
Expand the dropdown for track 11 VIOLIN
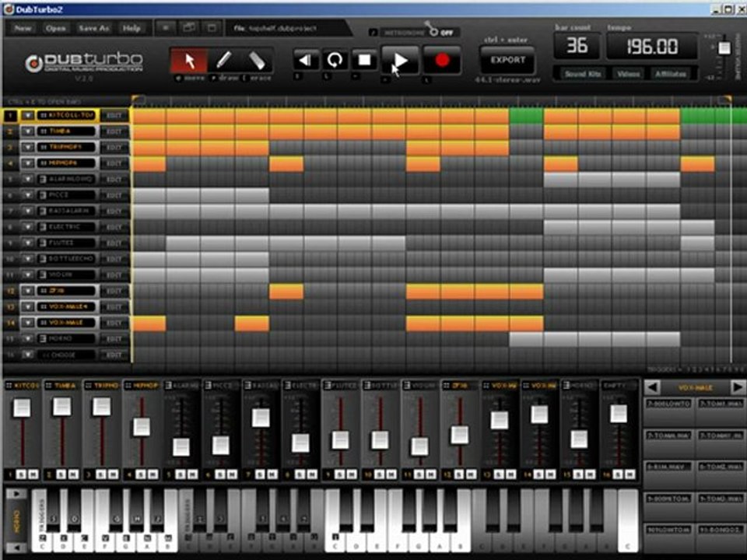pos(28,275)
